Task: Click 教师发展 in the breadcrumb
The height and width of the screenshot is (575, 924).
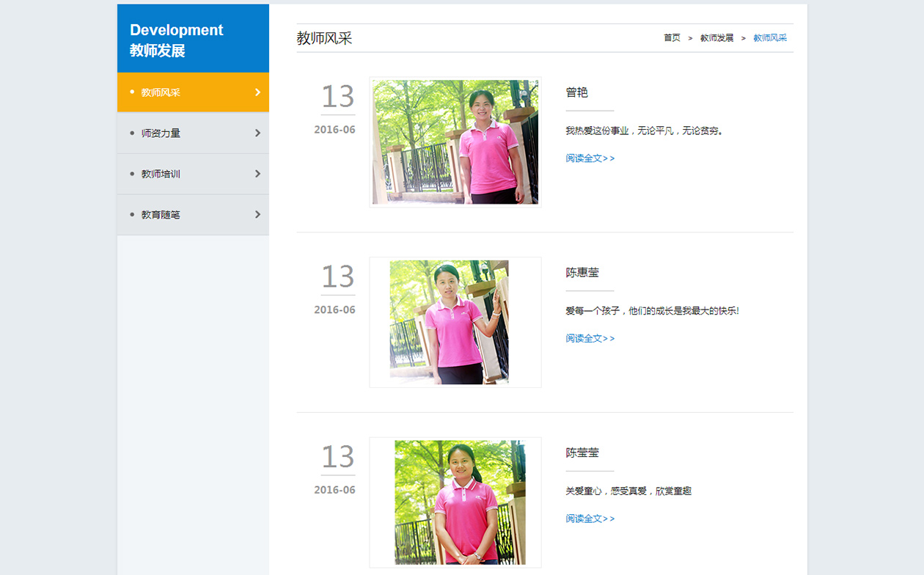Action: [x=716, y=38]
